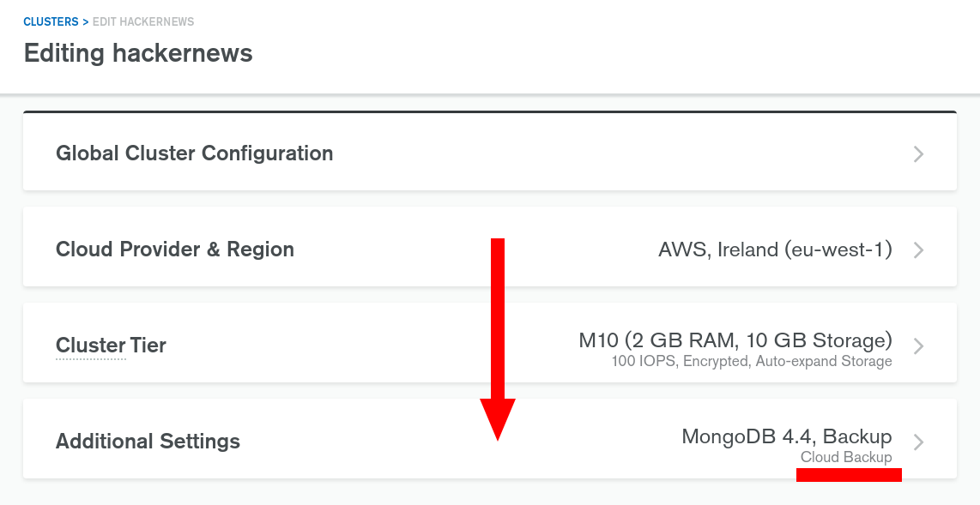
Task: Click the Cloud Backup subtext
Action: click(x=846, y=457)
